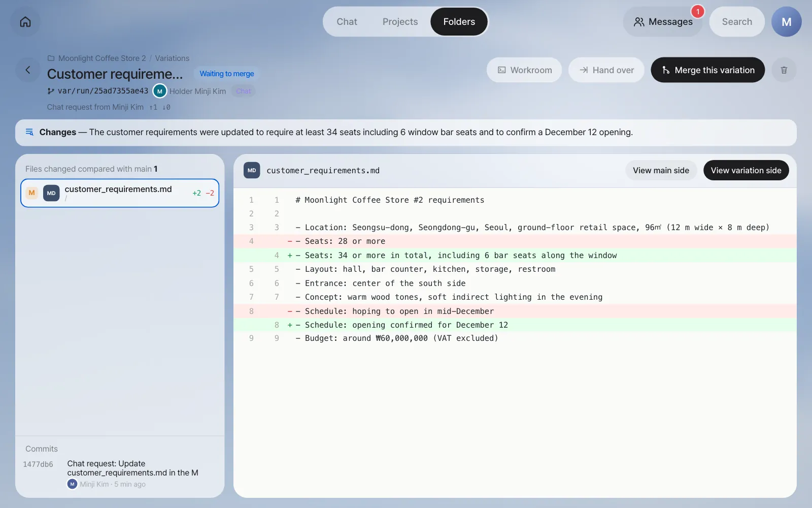Click the customer_requirements.md title in diff header
The width and height of the screenshot is (812, 508).
point(323,171)
